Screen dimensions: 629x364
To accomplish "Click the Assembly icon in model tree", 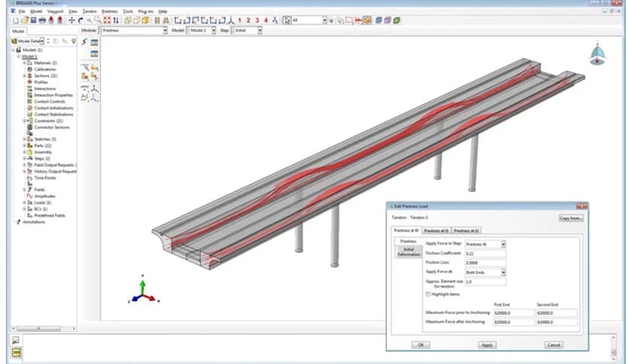I will pyautogui.click(x=30, y=152).
